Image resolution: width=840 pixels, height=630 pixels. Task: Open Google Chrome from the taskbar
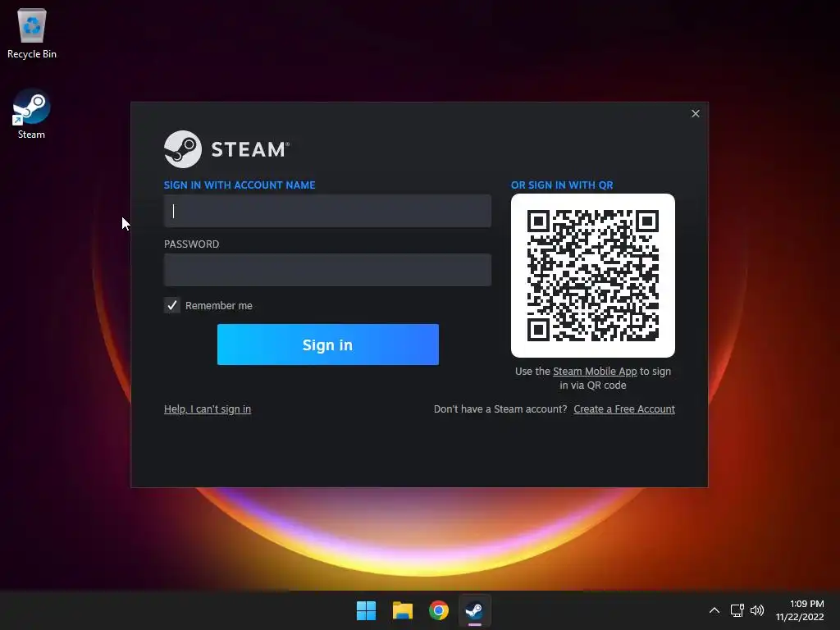[438, 610]
